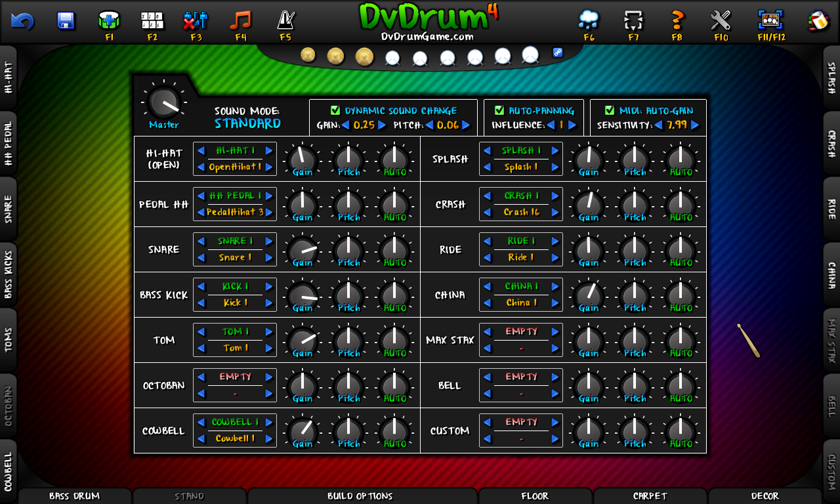Open the F2 drum pads grid icon
The image size is (840, 504).
tap(152, 20)
